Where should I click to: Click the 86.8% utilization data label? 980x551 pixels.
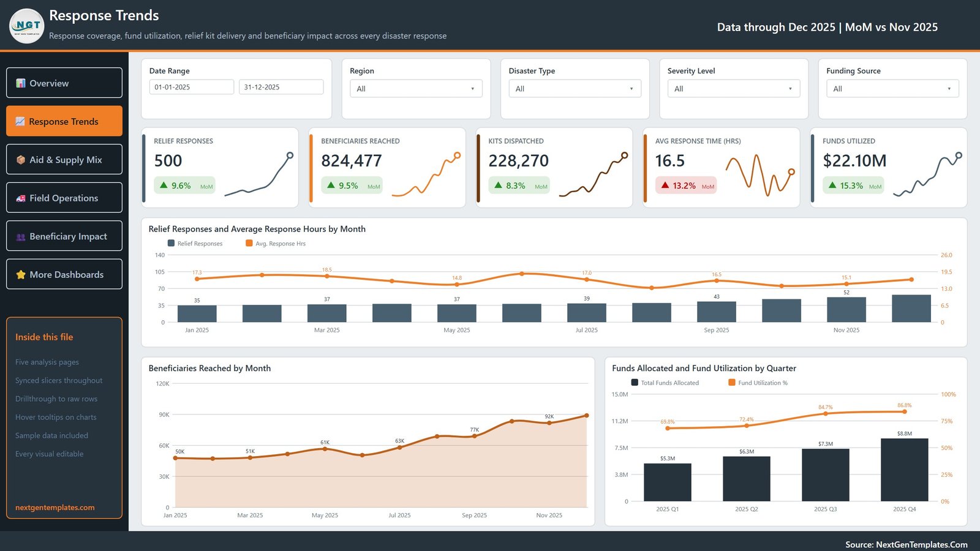pos(905,405)
